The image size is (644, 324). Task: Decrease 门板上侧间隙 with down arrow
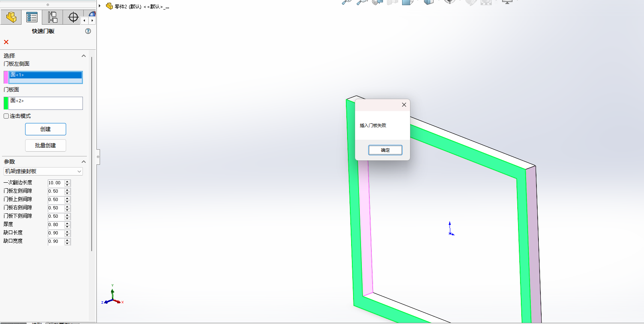click(x=67, y=201)
